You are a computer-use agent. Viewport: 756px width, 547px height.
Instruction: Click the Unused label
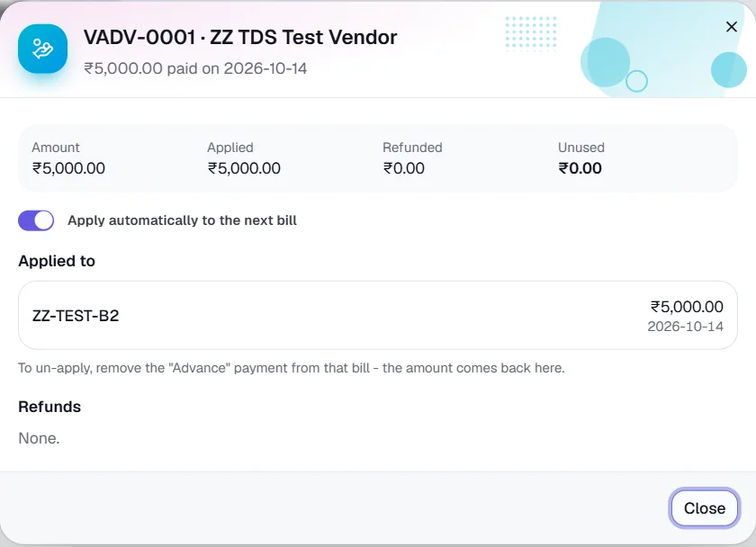[x=581, y=148]
